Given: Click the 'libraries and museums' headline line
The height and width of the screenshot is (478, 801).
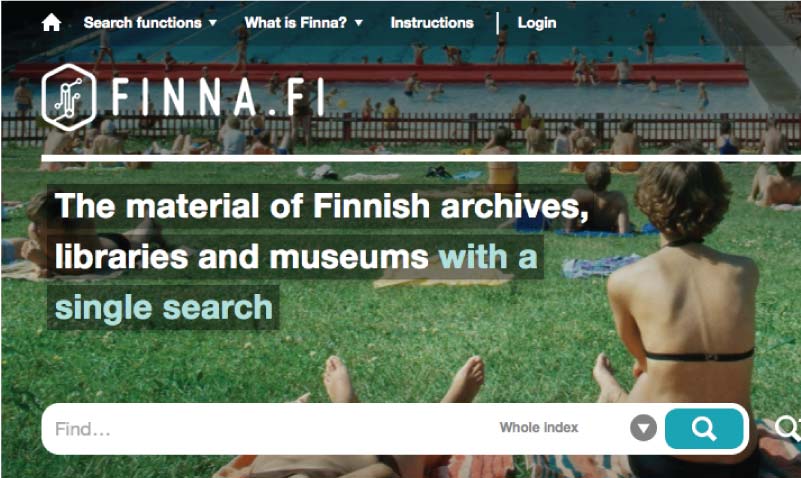Looking at the screenshot, I should pos(242,257).
